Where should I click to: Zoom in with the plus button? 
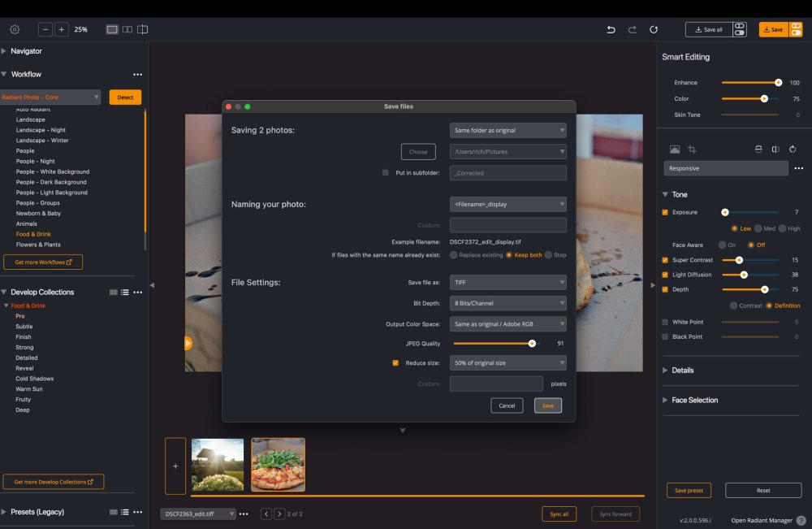pos(61,29)
